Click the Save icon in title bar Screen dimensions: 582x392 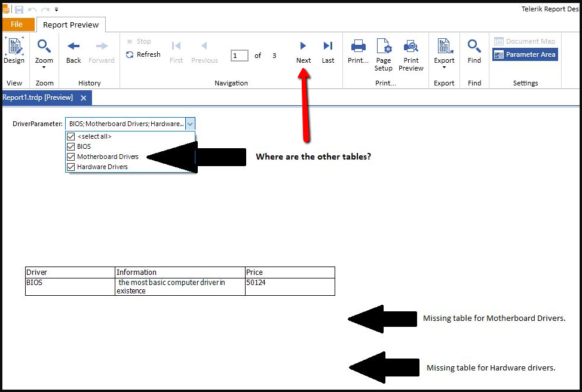pyautogui.click(x=19, y=10)
